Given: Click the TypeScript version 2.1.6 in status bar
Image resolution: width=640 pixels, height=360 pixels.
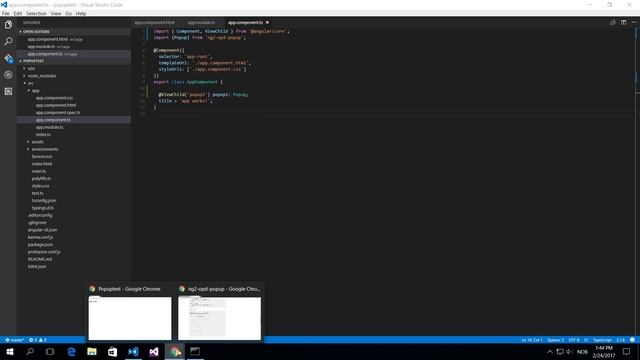Looking at the screenshot, I should point(620,340).
